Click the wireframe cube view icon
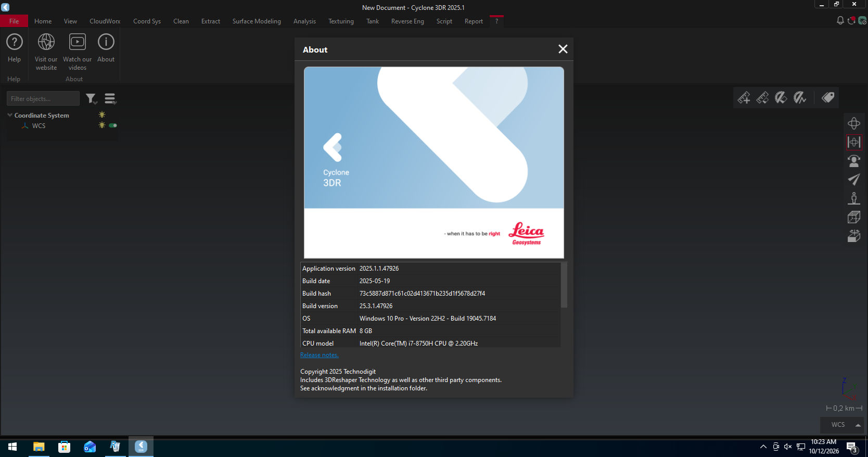 pyautogui.click(x=854, y=217)
